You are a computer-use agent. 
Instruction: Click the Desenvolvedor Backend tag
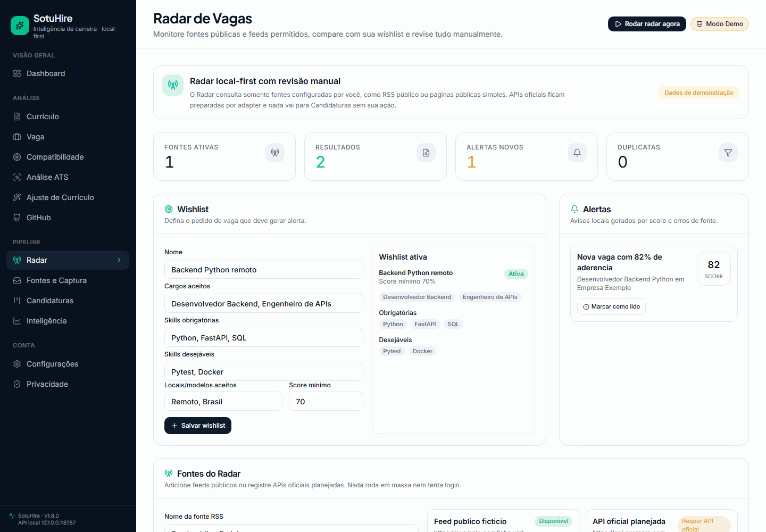click(x=417, y=297)
